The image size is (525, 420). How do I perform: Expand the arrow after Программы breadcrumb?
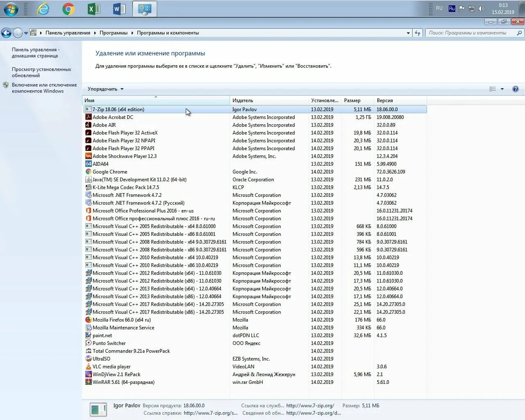point(132,33)
